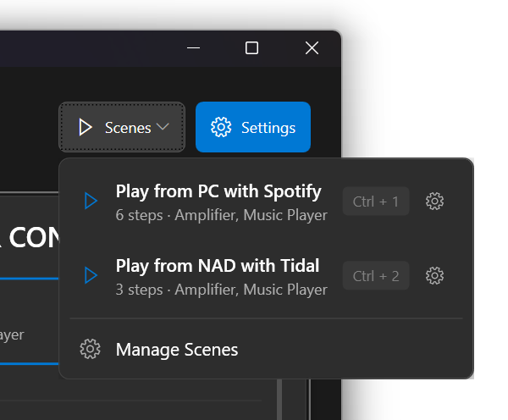Maximize the application window
The width and height of the screenshot is (508, 420).
(251, 48)
